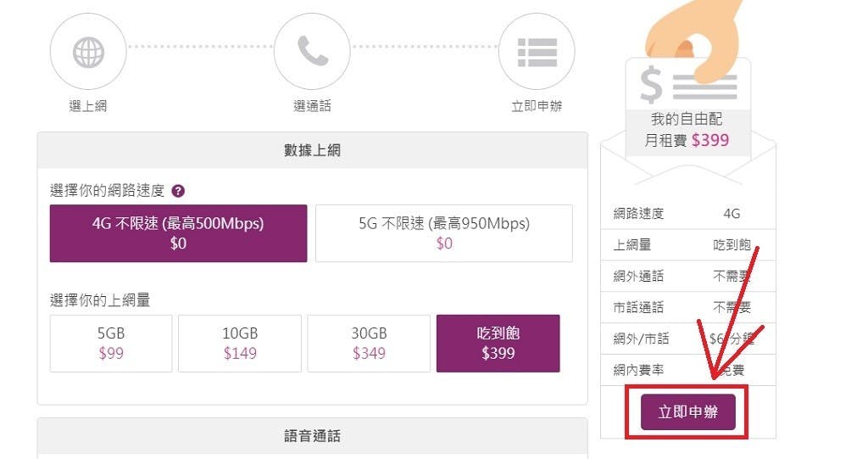Click the 選上網 step label

[x=88, y=106]
